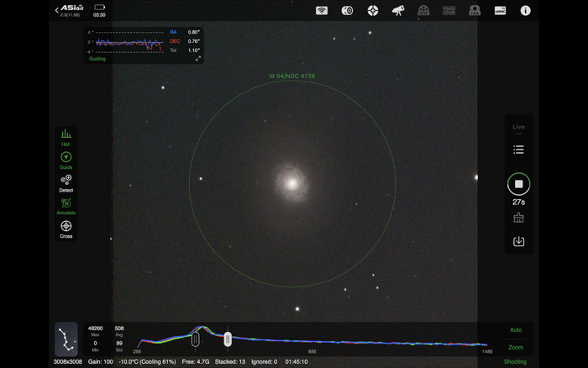588x368 pixels.
Task: Open the info icon
Action: [526, 11]
